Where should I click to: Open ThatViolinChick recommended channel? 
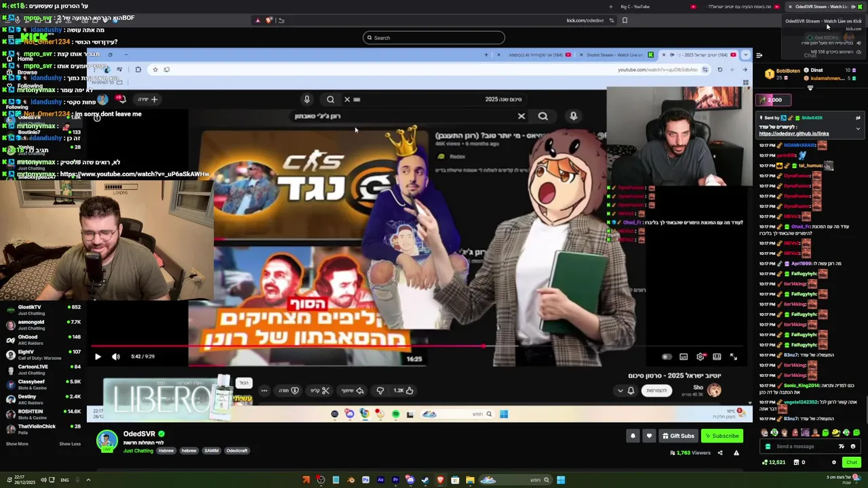(43, 429)
